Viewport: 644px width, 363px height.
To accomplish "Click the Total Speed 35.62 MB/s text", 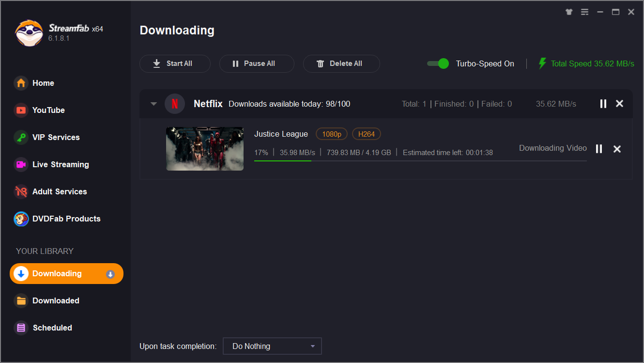I will tap(593, 63).
